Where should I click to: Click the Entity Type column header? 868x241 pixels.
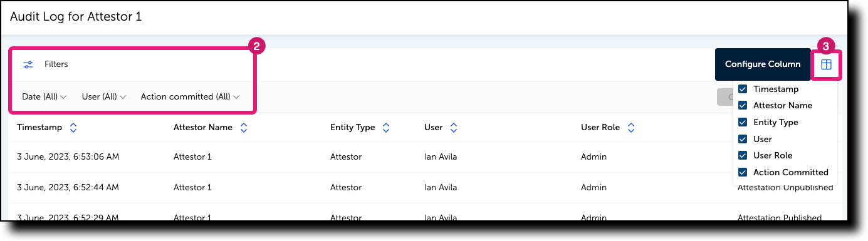coord(352,128)
